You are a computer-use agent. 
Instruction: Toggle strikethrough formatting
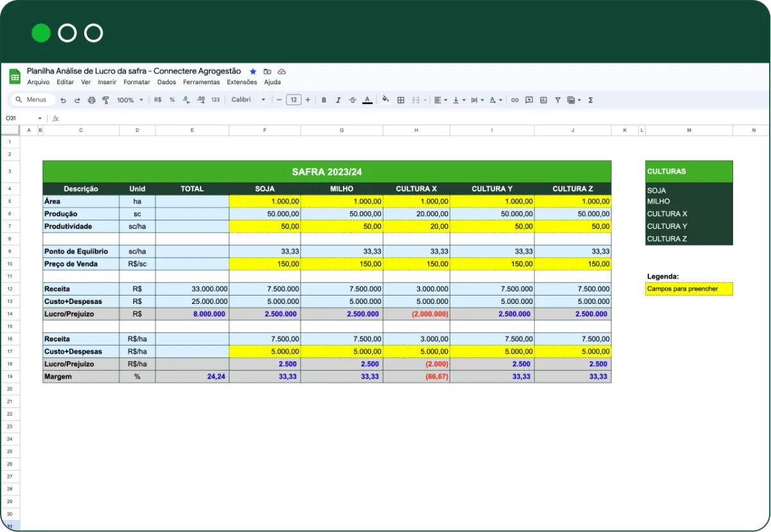(352, 100)
